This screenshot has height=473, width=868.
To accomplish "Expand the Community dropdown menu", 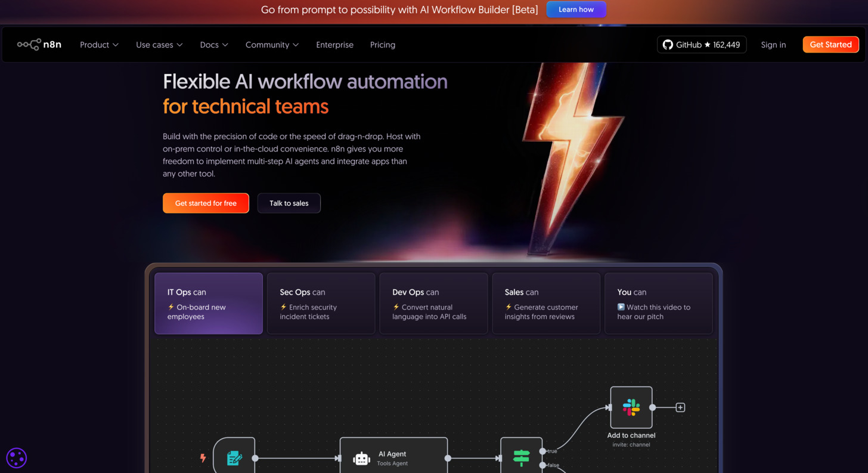I will (272, 45).
